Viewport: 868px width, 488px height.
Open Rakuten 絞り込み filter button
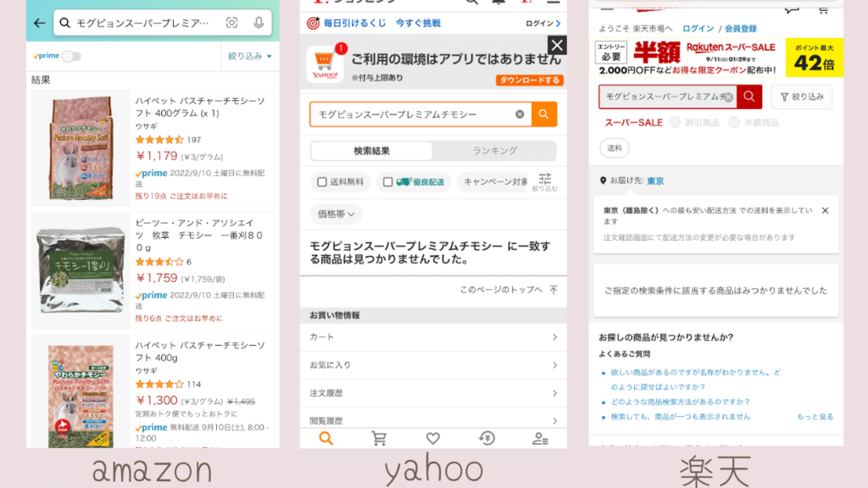point(802,97)
